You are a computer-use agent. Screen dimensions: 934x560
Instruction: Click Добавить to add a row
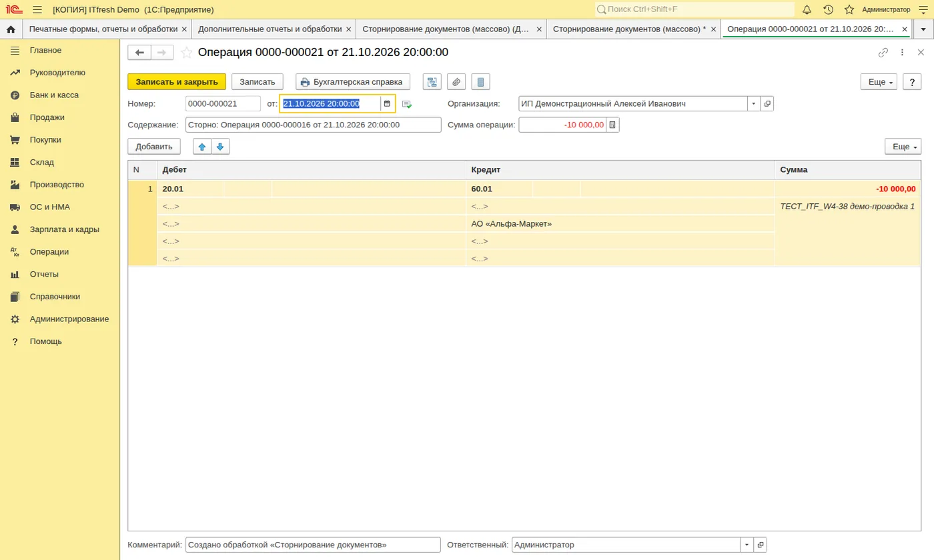pyautogui.click(x=154, y=147)
